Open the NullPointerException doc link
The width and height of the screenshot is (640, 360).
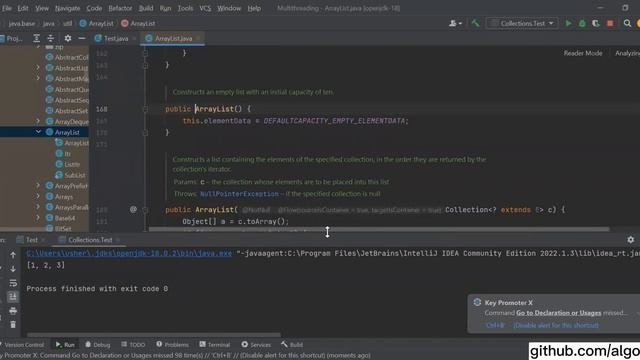239,194
